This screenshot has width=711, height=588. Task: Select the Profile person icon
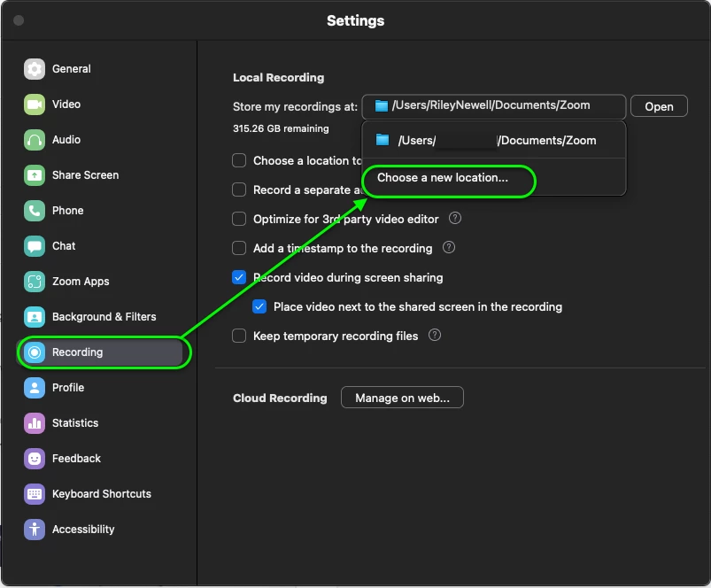(35, 388)
